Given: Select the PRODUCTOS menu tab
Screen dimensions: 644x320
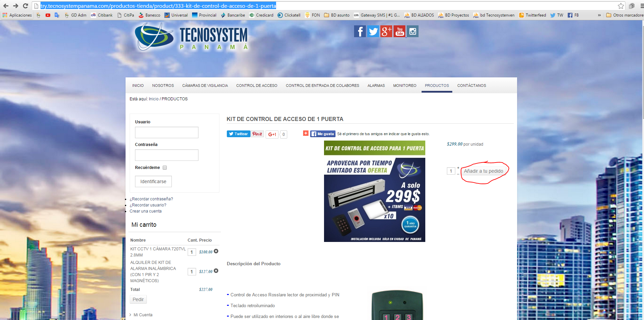Looking at the screenshot, I should [437, 85].
